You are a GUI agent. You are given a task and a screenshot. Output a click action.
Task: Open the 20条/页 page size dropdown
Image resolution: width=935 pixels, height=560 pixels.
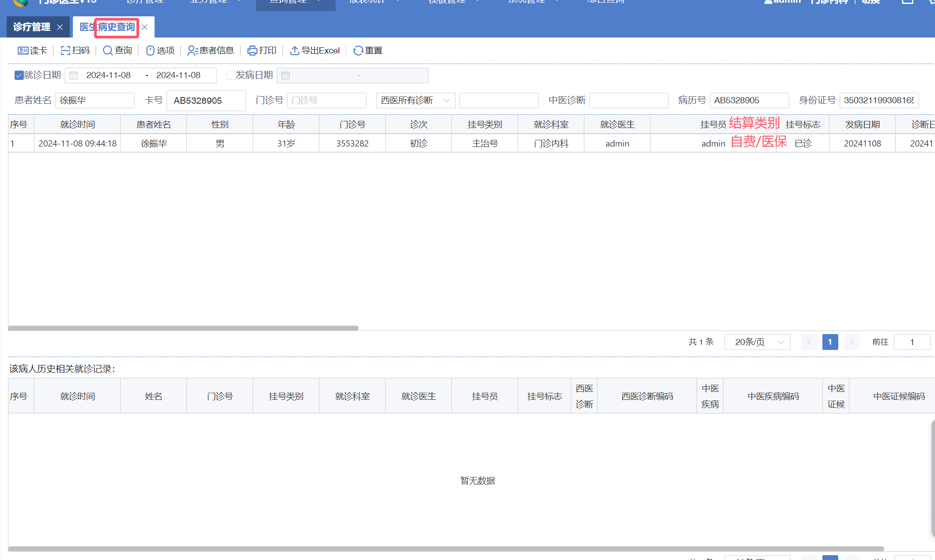point(757,342)
